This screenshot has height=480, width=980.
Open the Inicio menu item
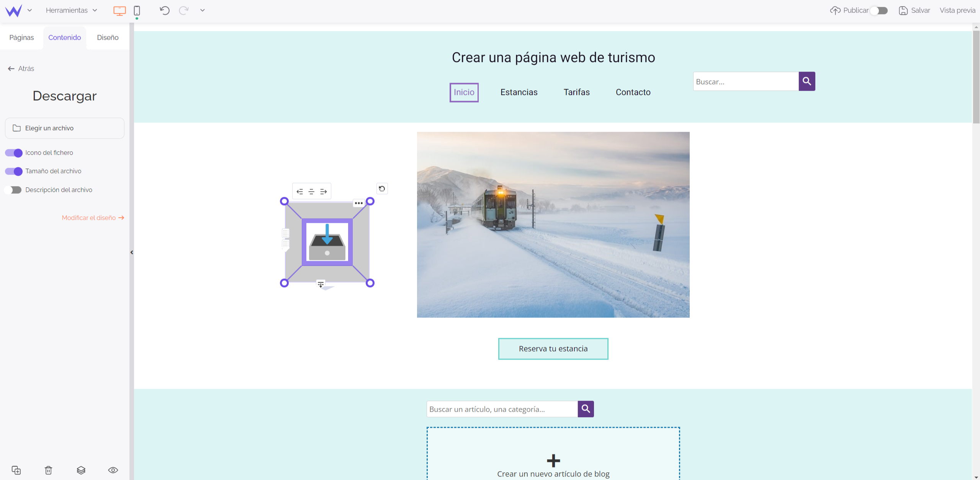coord(464,92)
